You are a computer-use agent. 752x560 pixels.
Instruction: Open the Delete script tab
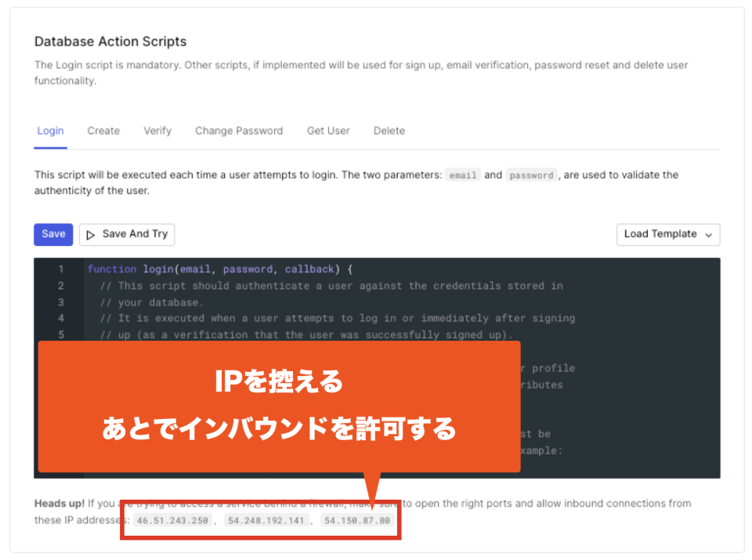pos(389,131)
